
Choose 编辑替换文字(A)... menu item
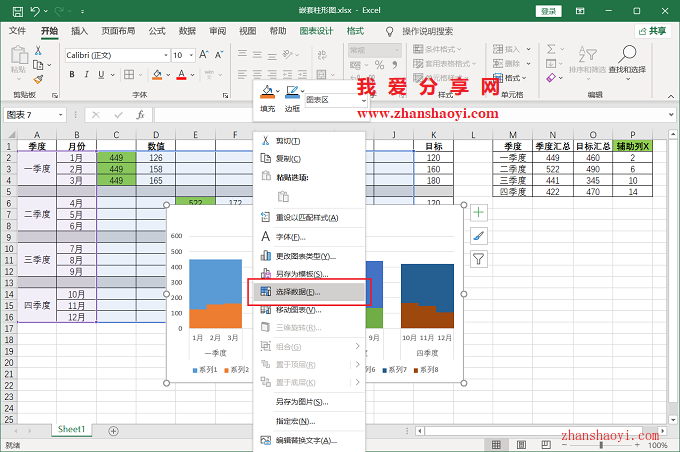click(308, 440)
